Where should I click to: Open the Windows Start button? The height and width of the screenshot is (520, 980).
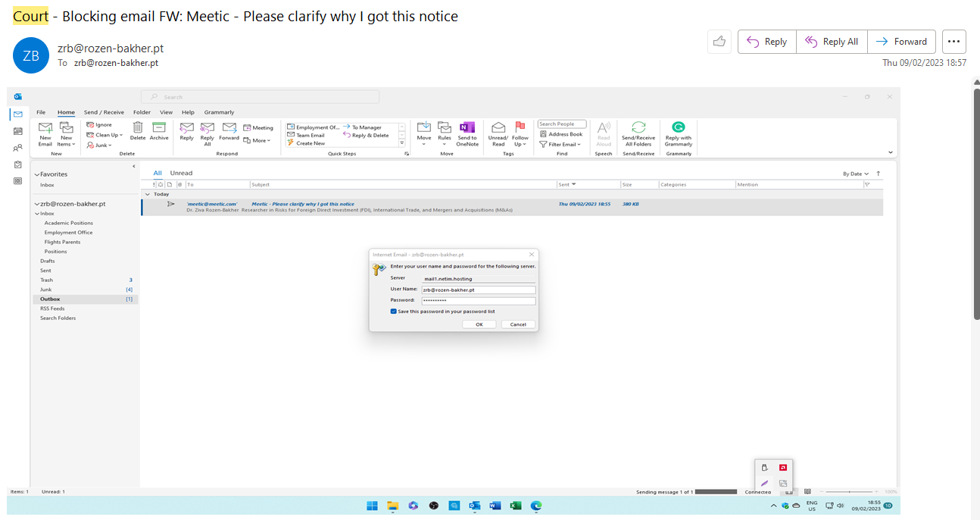point(373,506)
